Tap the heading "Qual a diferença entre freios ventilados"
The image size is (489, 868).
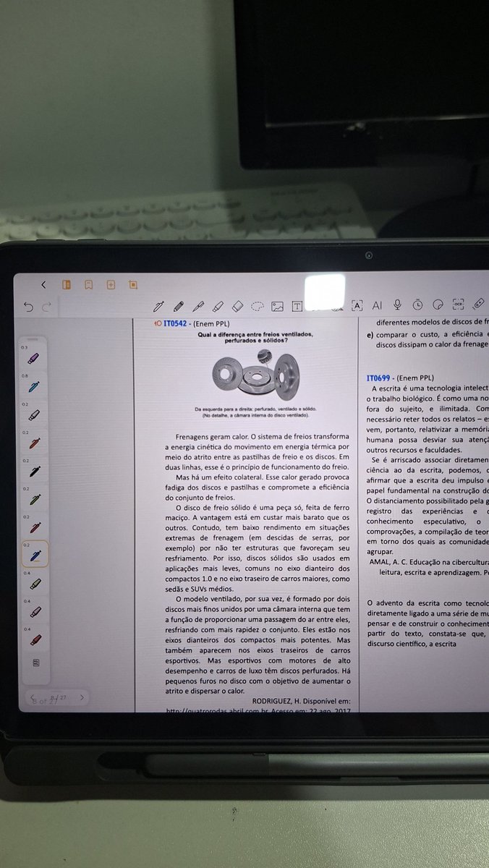(255, 334)
